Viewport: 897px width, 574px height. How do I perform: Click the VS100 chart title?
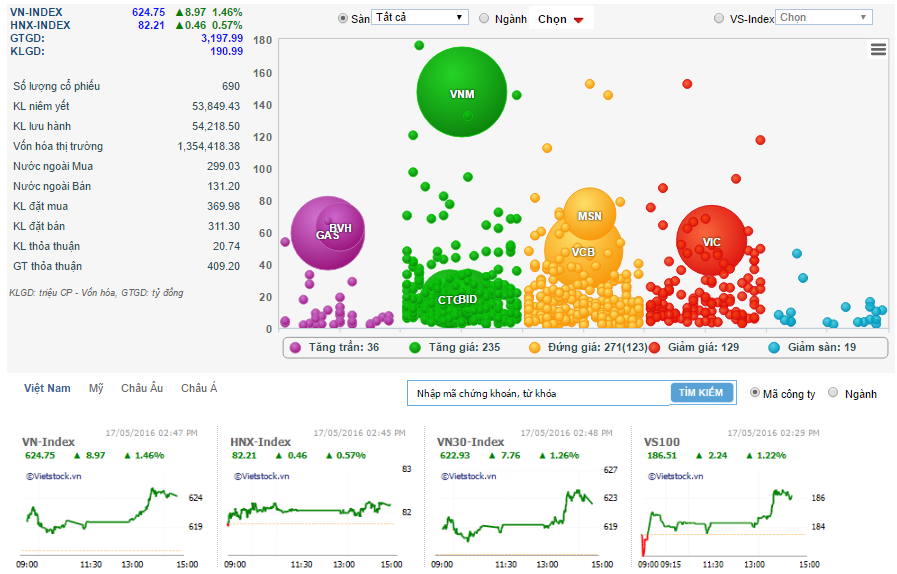click(x=662, y=442)
